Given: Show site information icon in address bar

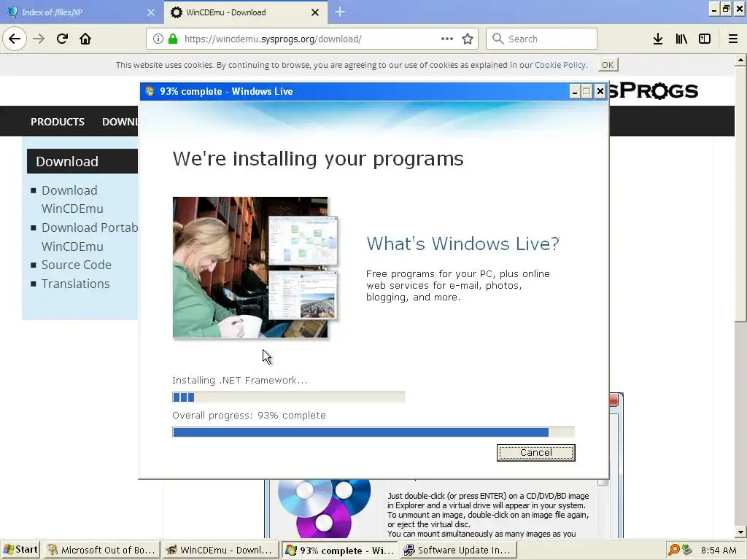Looking at the screenshot, I should (x=158, y=39).
